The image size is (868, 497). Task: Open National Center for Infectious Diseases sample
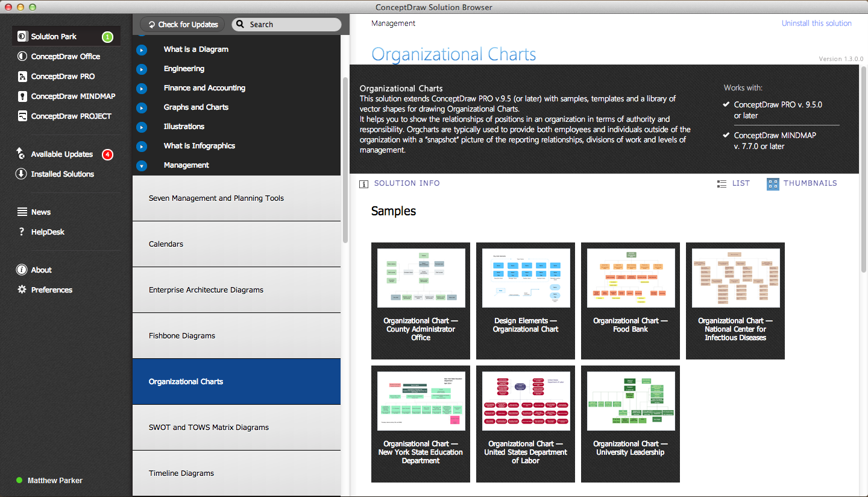[x=735, y=301]
